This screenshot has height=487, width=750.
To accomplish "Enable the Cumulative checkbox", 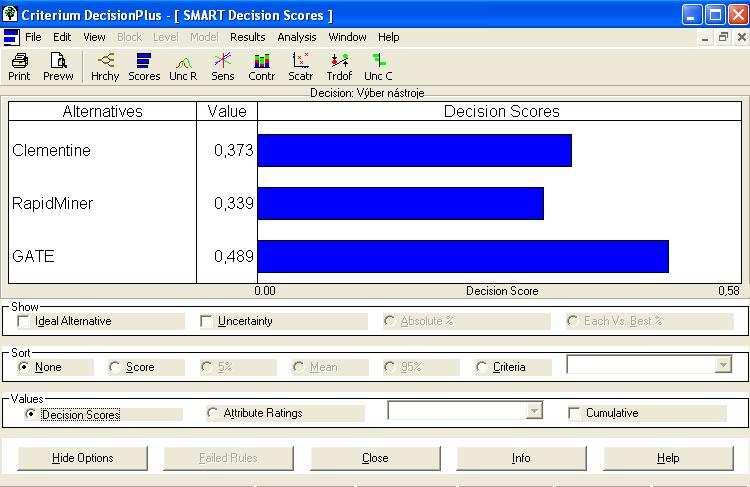I will 574,413.
